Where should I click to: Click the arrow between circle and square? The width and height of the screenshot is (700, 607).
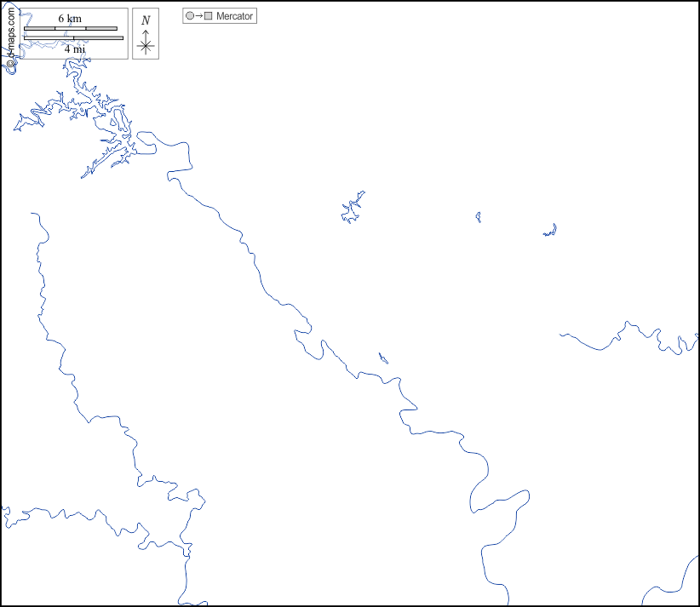click(199, 16)
